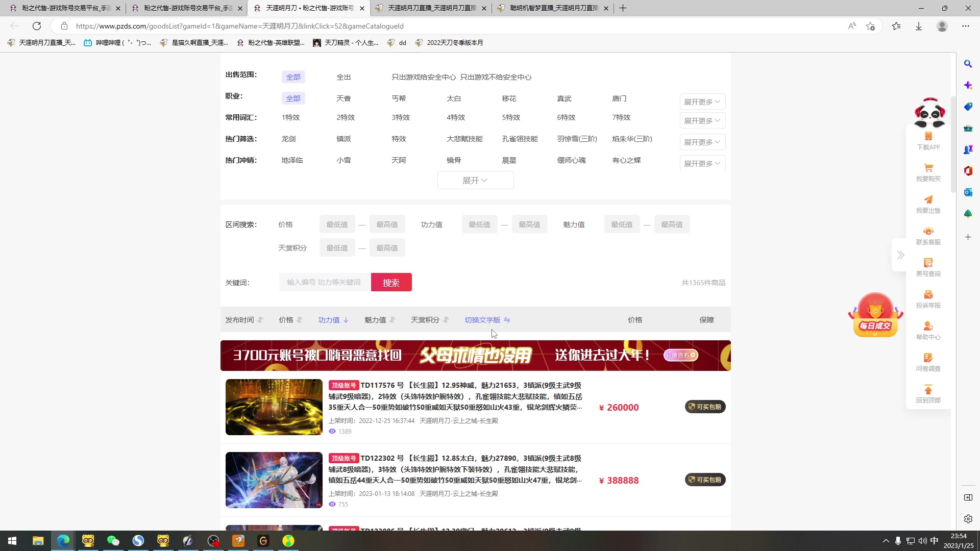Image resolution: width=980 pixels, height=551 pixels.
Task: Sort listings by 魅力值
Action: point(380,320)
